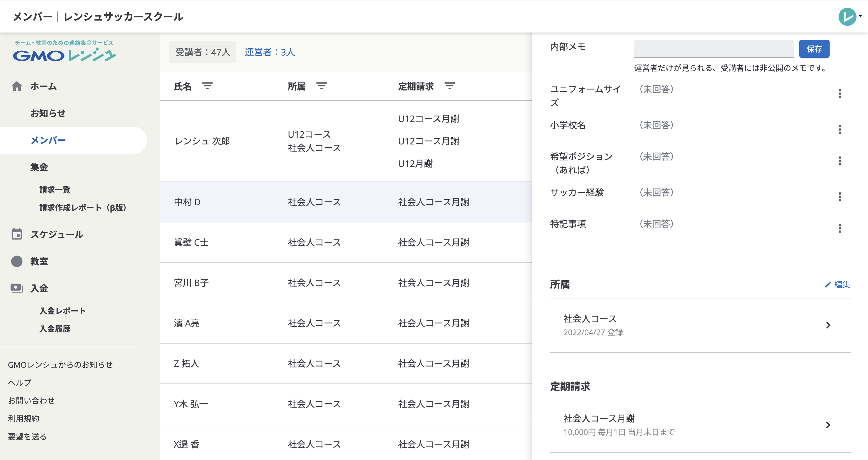Click inside the 内部メモ input field
Viewport: 868px width, 460px height.
(713, 49)
